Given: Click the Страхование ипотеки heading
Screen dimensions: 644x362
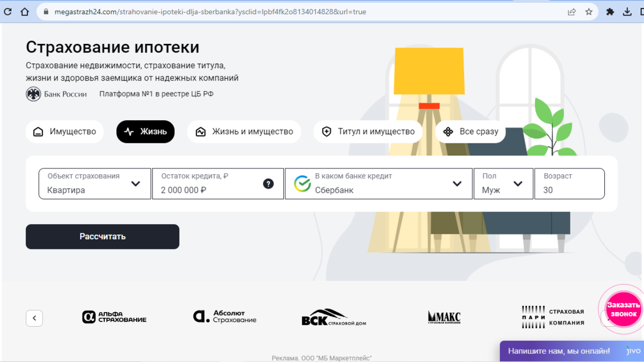Looking at the screenshot, I should (113, 47).
